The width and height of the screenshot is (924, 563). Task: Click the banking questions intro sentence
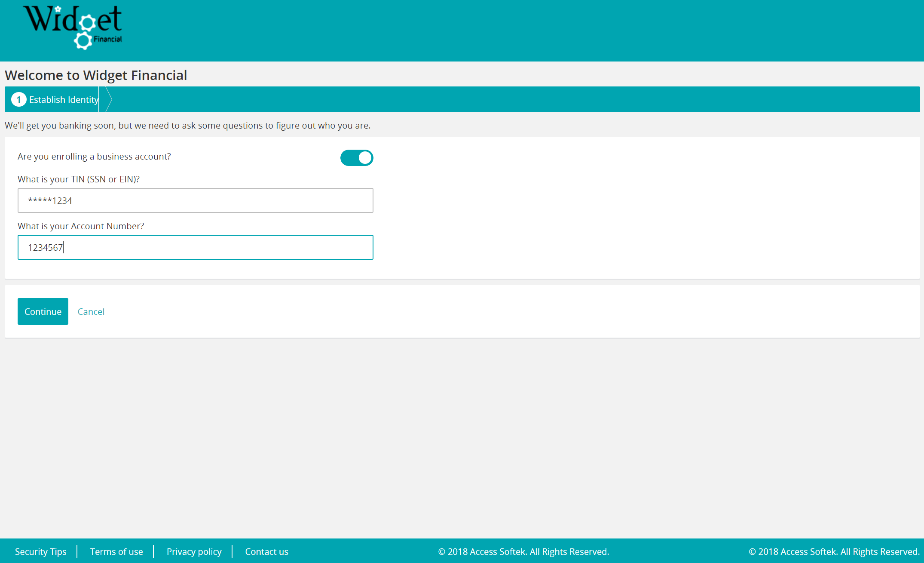(187, 126)
